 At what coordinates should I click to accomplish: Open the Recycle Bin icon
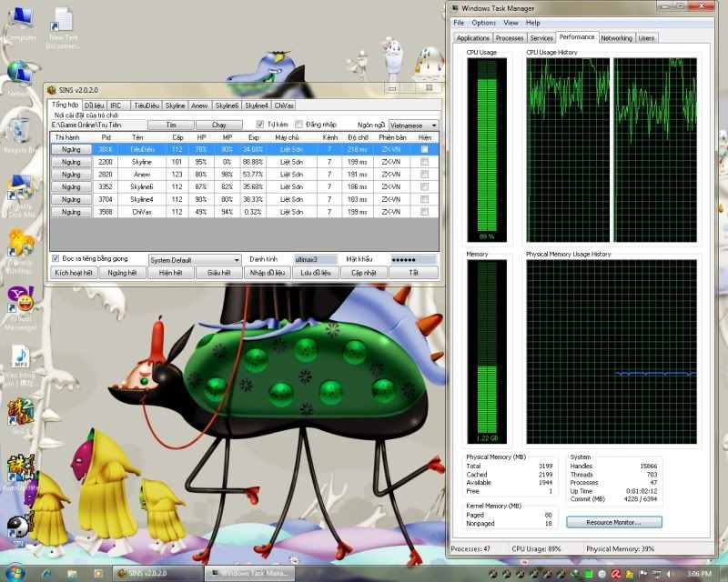click(19, 135)
